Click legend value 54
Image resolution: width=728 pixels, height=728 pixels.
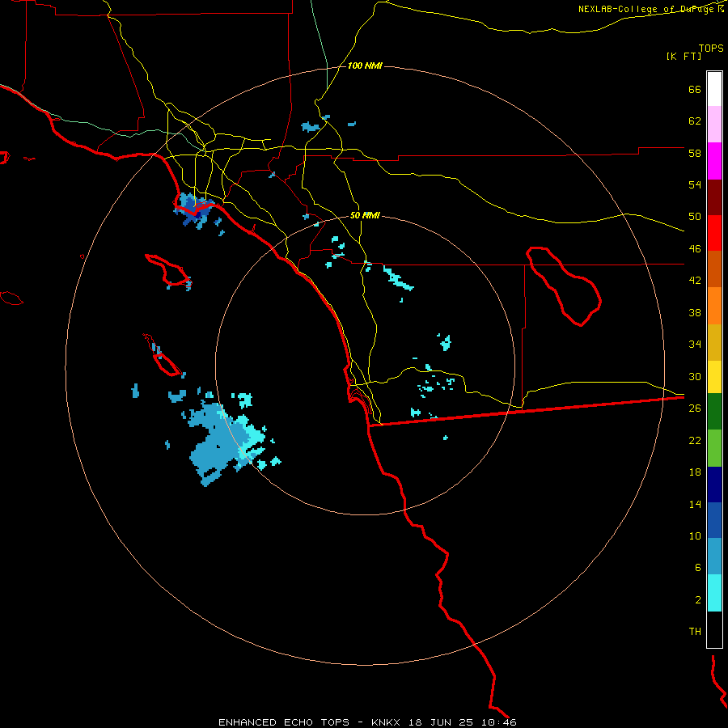(695, 184)
